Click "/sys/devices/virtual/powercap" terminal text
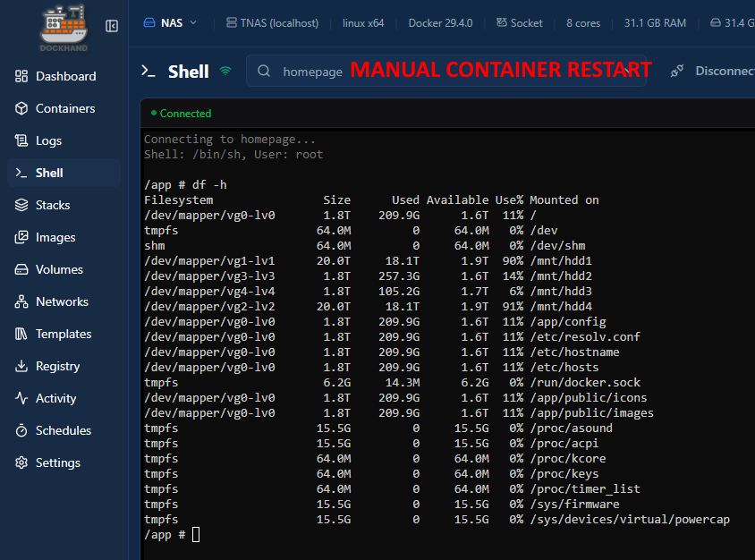Screen dimensions: 755x560 point(630,520)
